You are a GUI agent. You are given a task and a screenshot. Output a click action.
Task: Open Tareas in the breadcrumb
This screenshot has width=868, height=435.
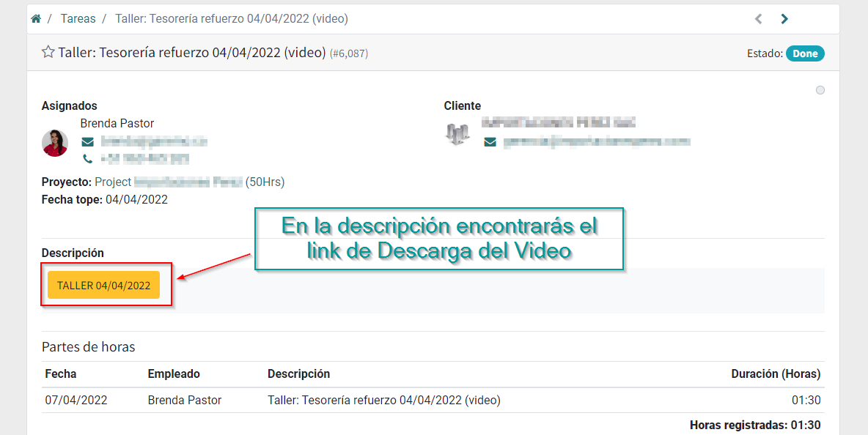[78, 19]
